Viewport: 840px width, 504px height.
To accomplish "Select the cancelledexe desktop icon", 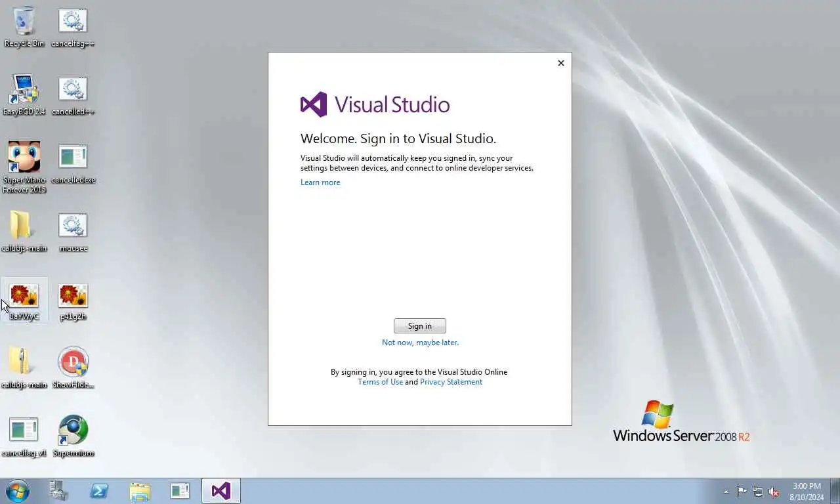I will point(73,164).
